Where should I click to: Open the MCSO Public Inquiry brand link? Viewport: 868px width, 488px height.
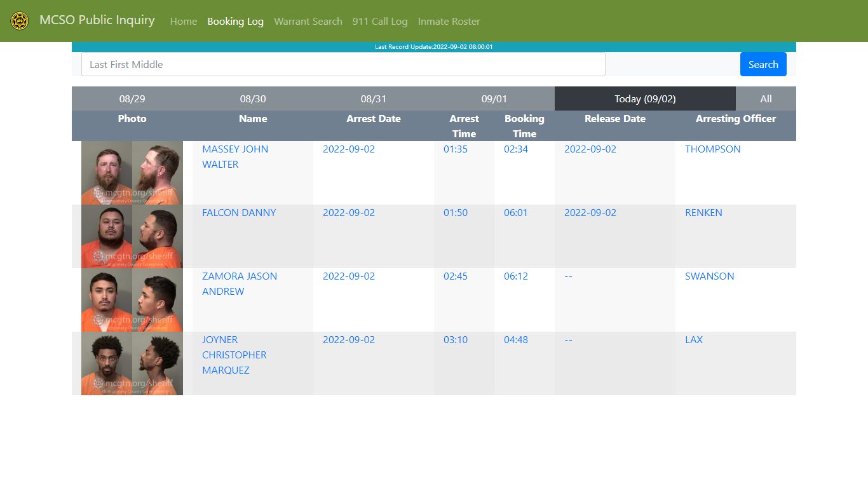(97, 20)
